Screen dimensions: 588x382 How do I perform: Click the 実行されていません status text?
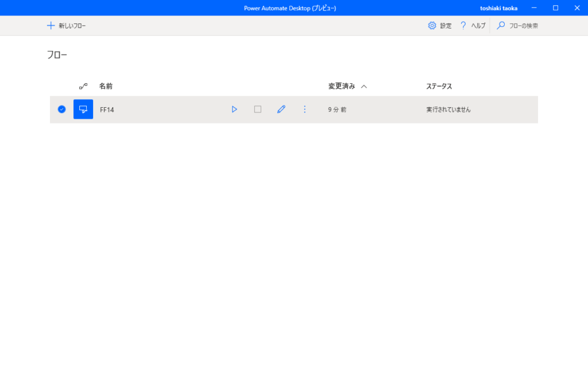point(448,110)
